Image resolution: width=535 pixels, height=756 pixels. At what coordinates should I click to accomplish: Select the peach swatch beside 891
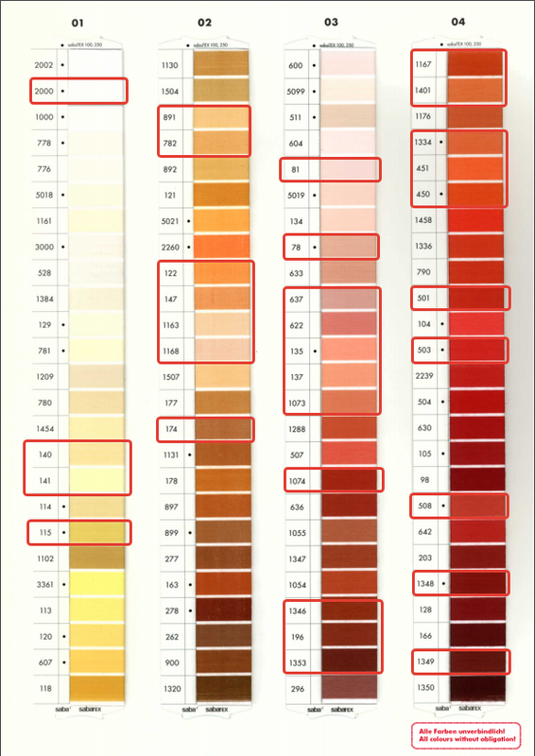221,117
